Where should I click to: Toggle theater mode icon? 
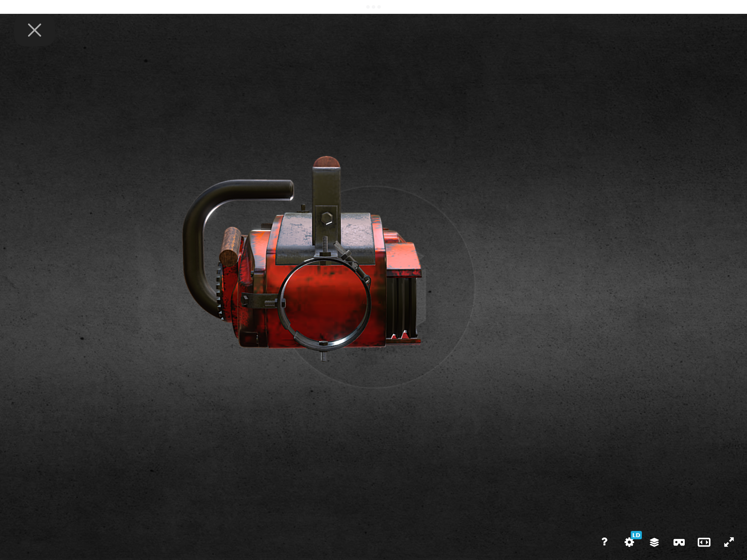pos(704,542)
